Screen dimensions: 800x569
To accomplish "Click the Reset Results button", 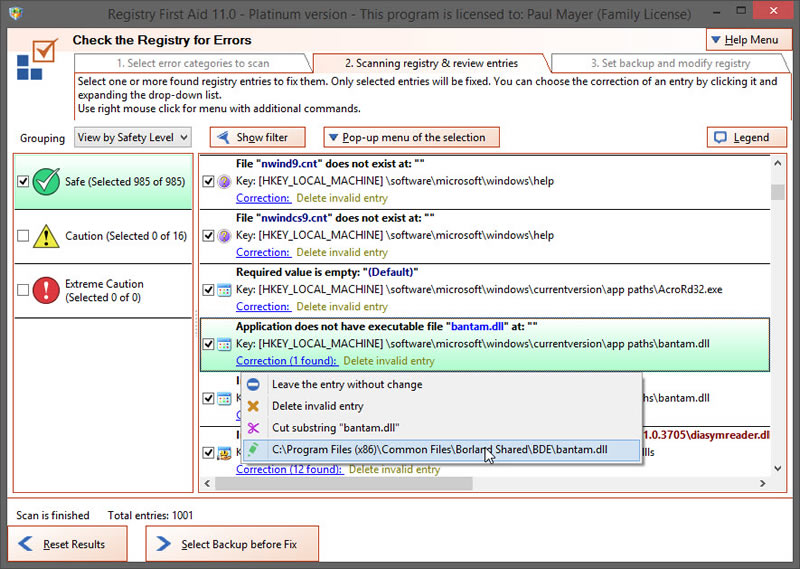I will pos(67,544).
